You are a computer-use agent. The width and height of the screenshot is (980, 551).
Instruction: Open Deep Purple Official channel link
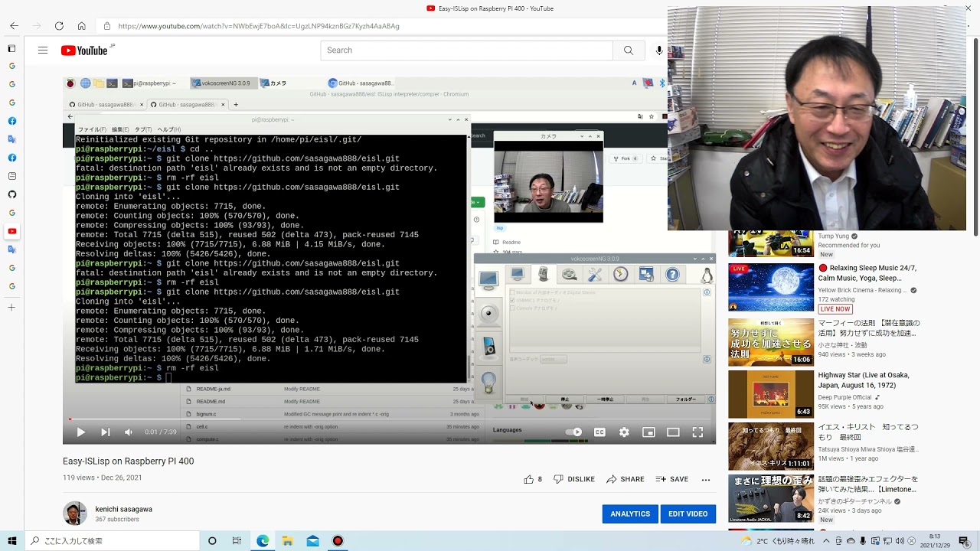pyautogui.click(x=845, y=398)
